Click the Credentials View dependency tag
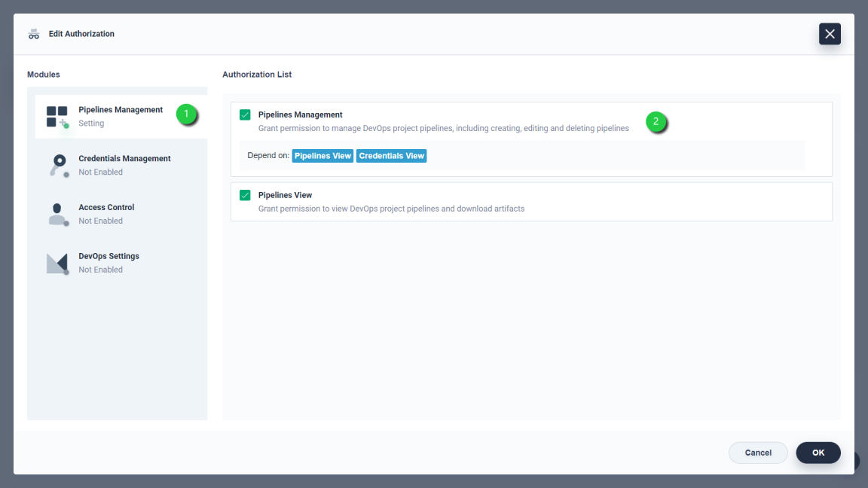This screenshot has height=488, width=868. coord(392,156)
